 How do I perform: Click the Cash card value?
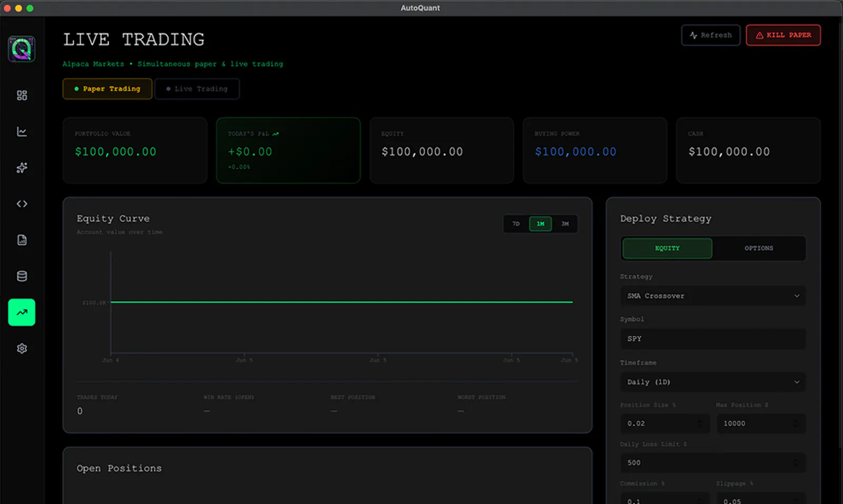point(729,152)
